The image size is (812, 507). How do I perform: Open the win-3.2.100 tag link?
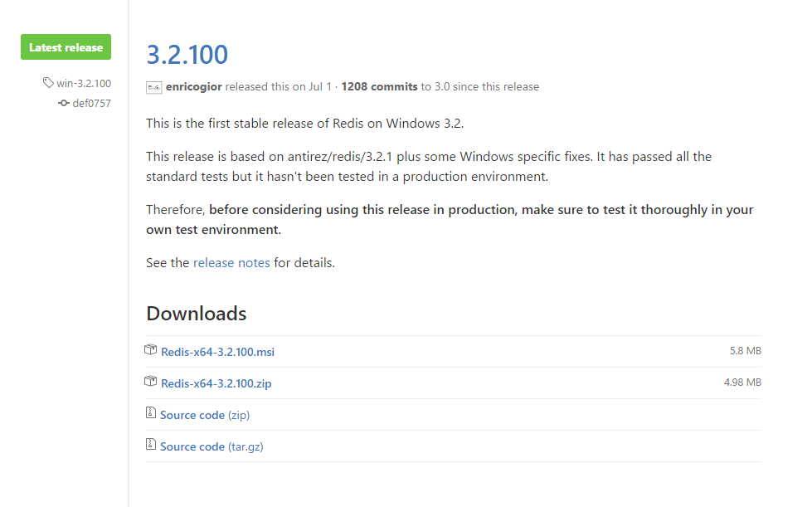tap(83, 83)
